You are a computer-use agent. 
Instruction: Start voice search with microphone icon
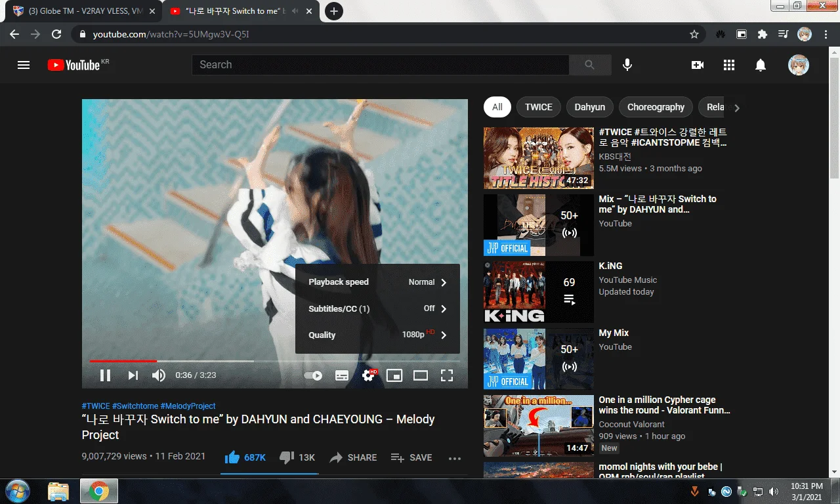tap(627, 65)
